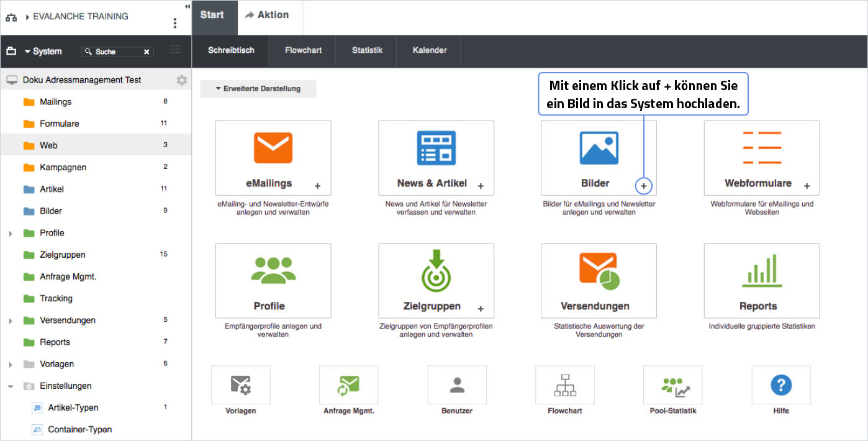This screenshot has width=868, height=441.
Task: Add Webformular with plus icon
Action: pyautogui.click(x=807, y=186)
